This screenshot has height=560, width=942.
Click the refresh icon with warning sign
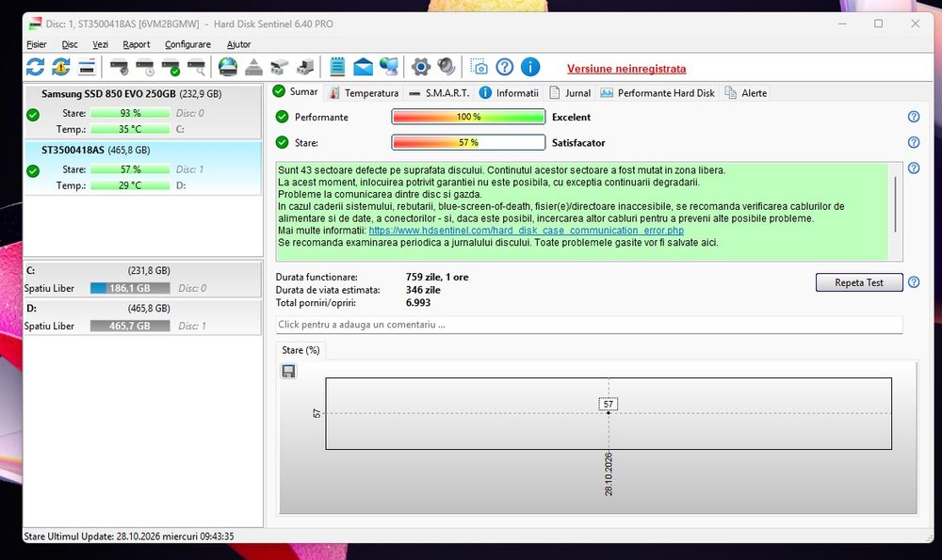(x=60, y=67)
